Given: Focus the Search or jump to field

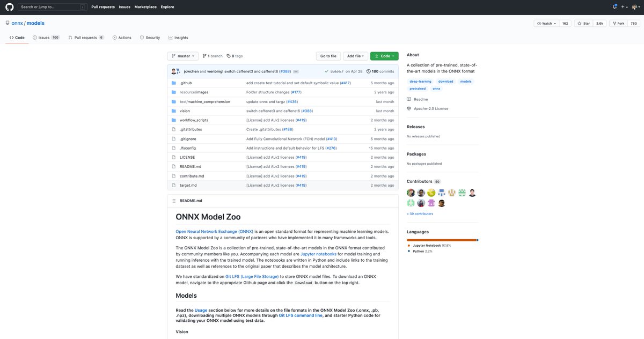Looking at the screenshot, I should [x=53, y=7].
